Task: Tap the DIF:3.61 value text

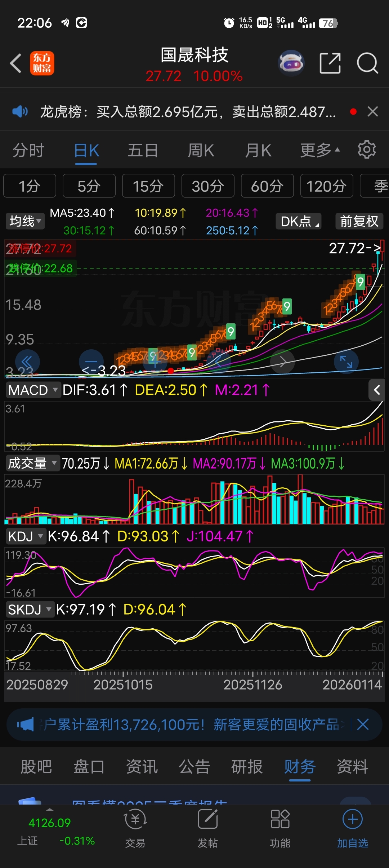Action: [x=95, y=390]
